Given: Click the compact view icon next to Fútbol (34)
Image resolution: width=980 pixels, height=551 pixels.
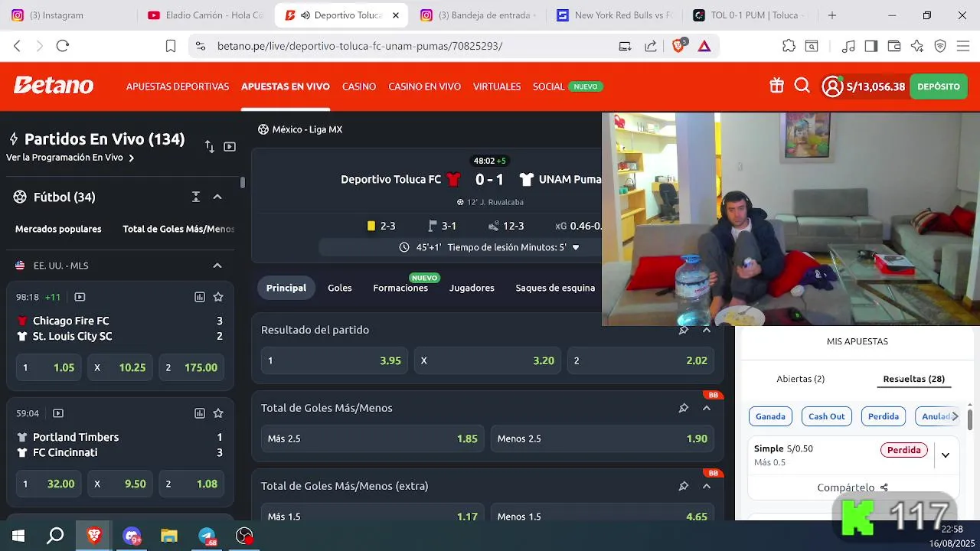Looking at the screenshot, I should (x=196, y=197).
